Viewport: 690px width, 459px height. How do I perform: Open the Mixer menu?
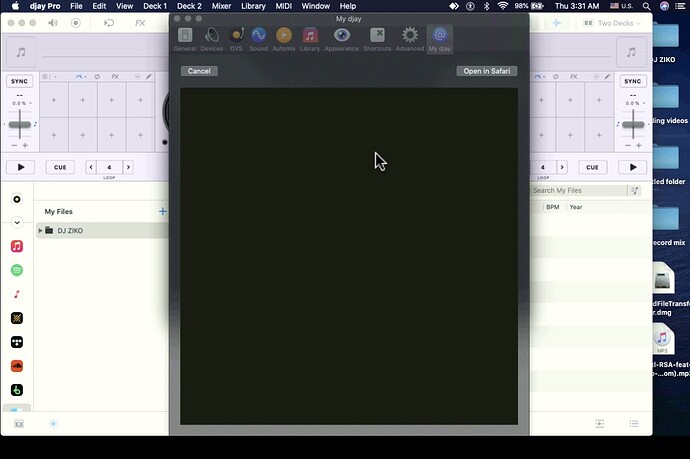click(x=221, y=6)
